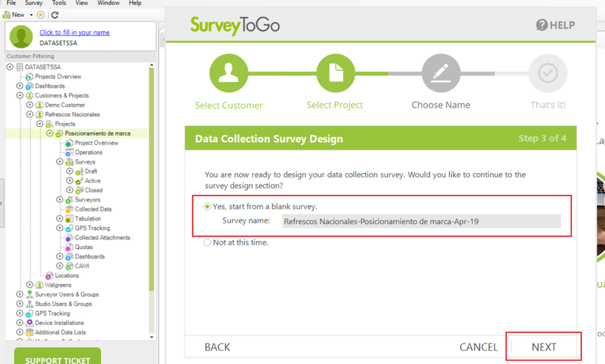Image resolution: width=605 pixels, height=364 pixels.
Task: Expand the Walgreens customer node
Action: [x=30, y=285]
